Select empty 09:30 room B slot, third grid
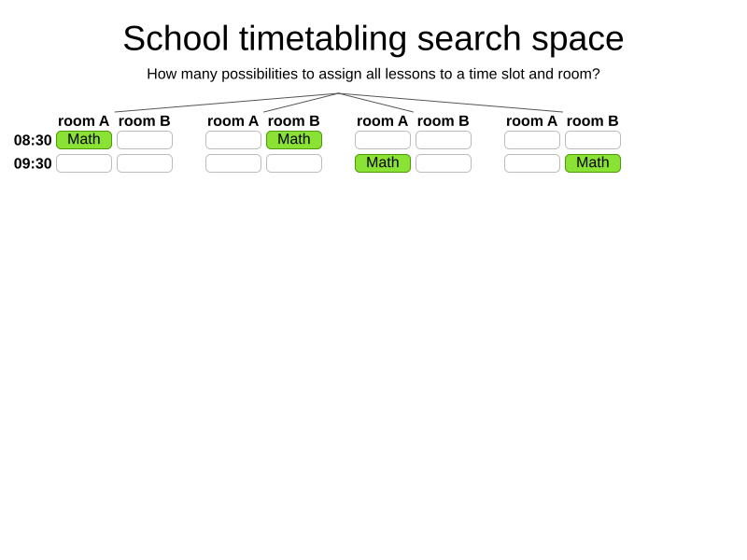The width and height of the screenshot is (747, 560). [x=444, y=163]
